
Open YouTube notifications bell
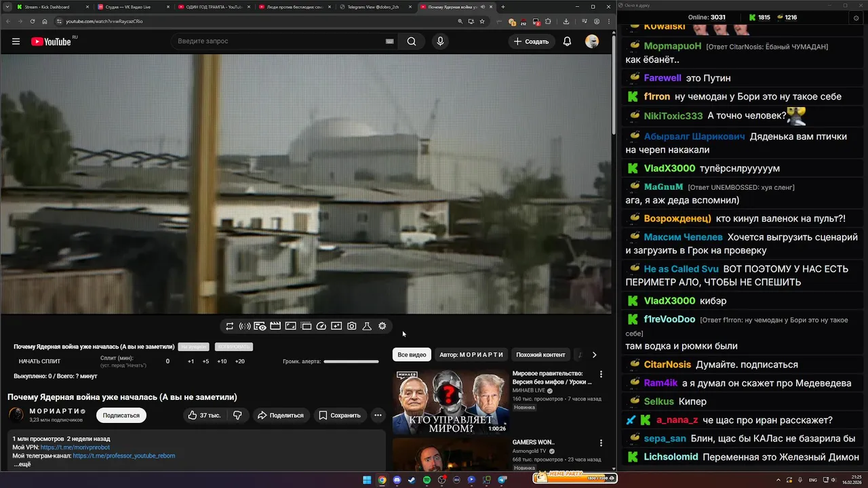567,41
